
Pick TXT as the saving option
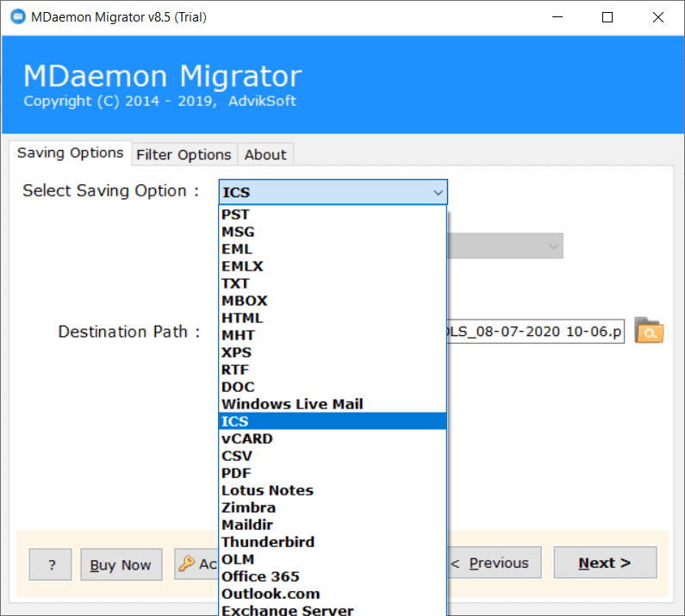coord(333,283)
